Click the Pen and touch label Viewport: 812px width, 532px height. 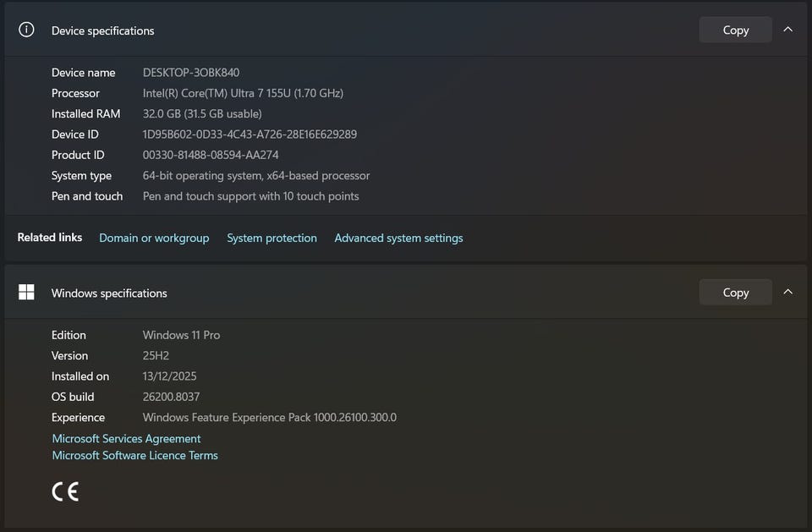(x=87, y=196)
